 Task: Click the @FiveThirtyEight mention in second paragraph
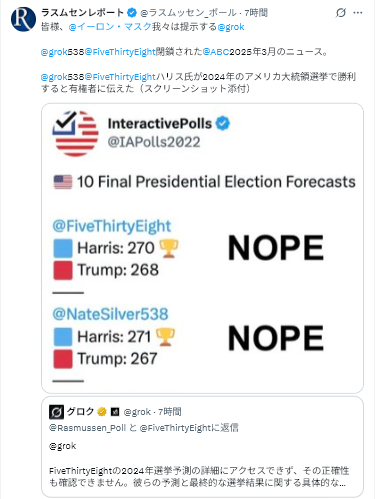pyautogui.click(x=120, y=52)
